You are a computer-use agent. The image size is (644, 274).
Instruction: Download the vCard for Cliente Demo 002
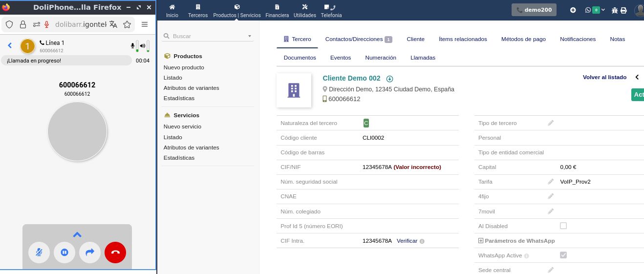point(389,79)
